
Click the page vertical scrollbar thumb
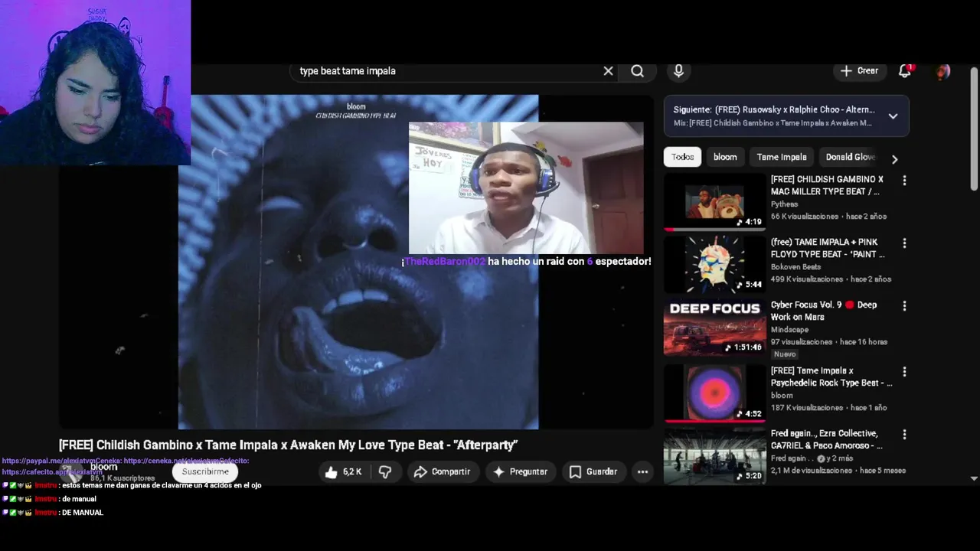(974, 129)
